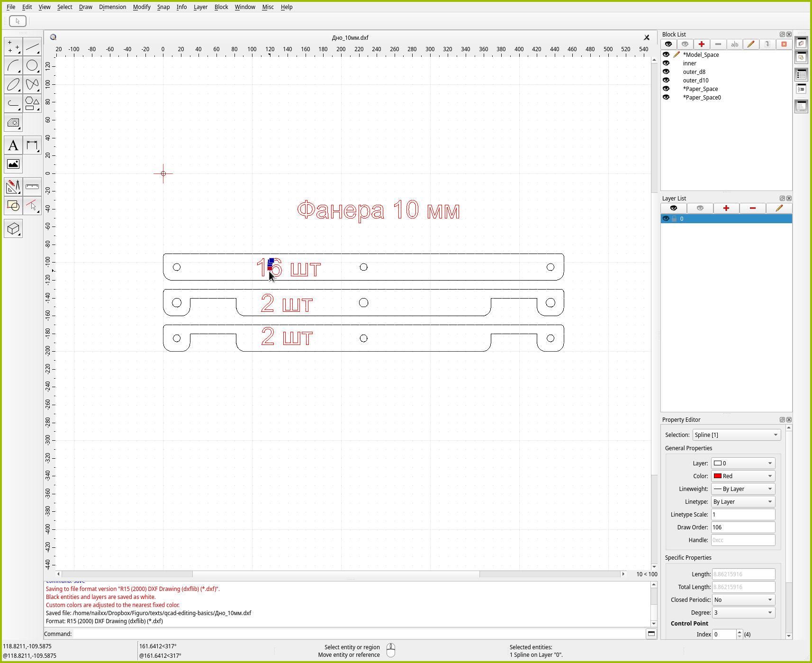Select the Text tool
The width and height of the screenshot is (812, 663).
(13, 145)
